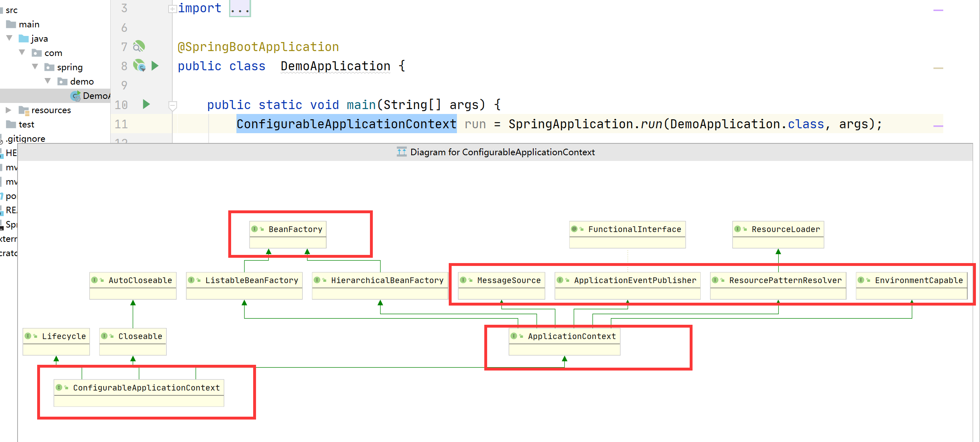
Task: Collapse the spring package node
Action: 35,67
